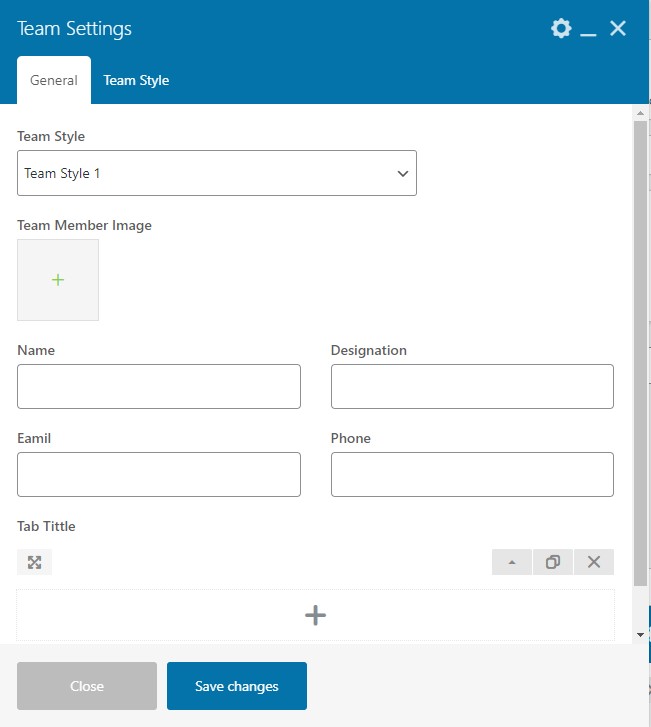Screen dimensions: 651x727
Task: Minimize the Team Settings panel
Action: click(589, 30)
